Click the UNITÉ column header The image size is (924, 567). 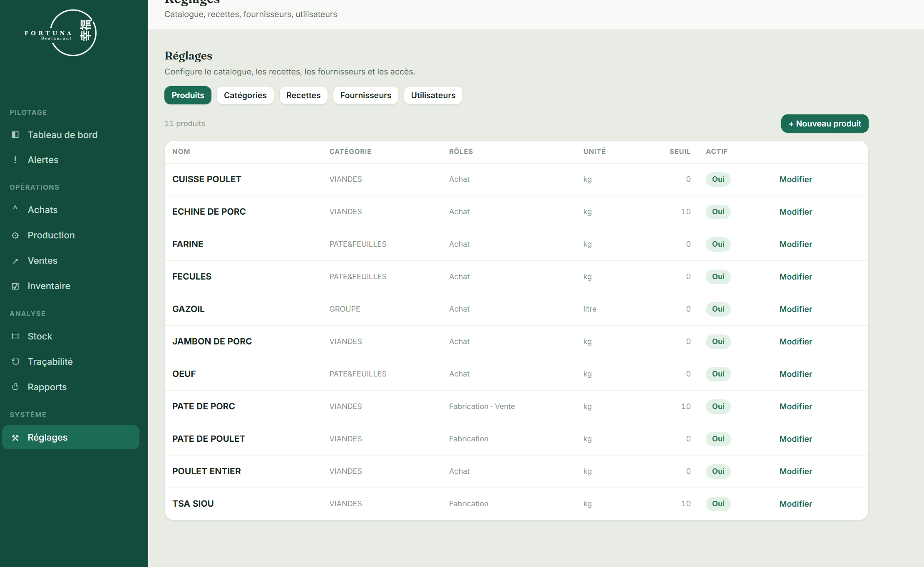[x=594, y=151]
